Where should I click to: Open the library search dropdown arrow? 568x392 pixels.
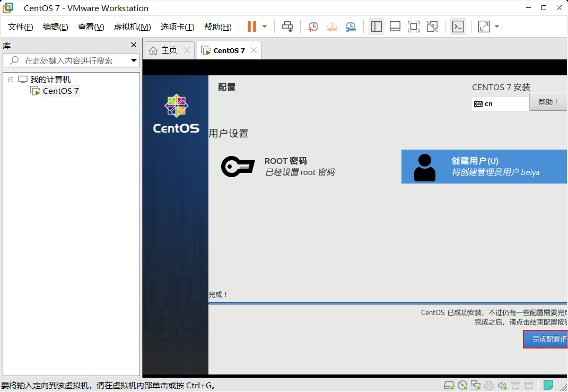click(x=134, y=60)
